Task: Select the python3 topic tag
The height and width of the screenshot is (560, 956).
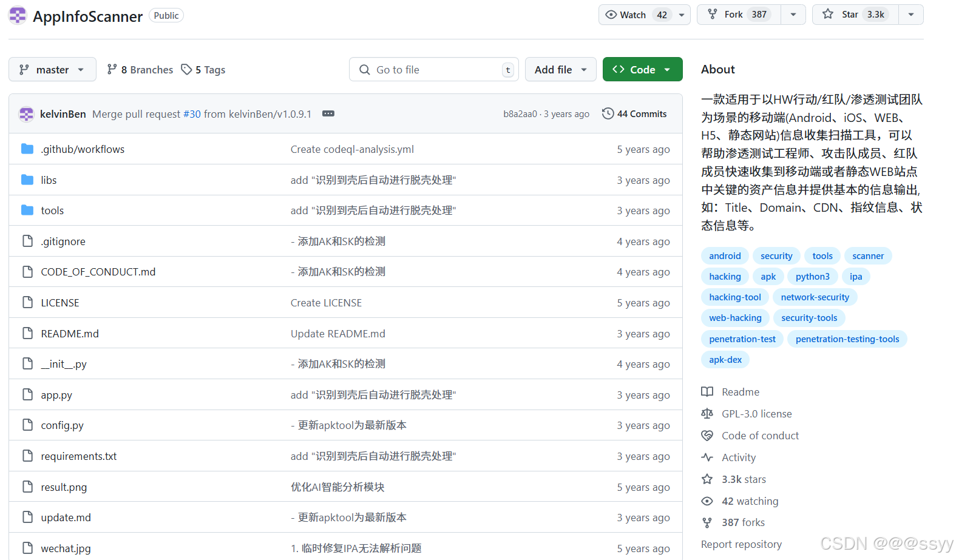Action: point(812,277)
